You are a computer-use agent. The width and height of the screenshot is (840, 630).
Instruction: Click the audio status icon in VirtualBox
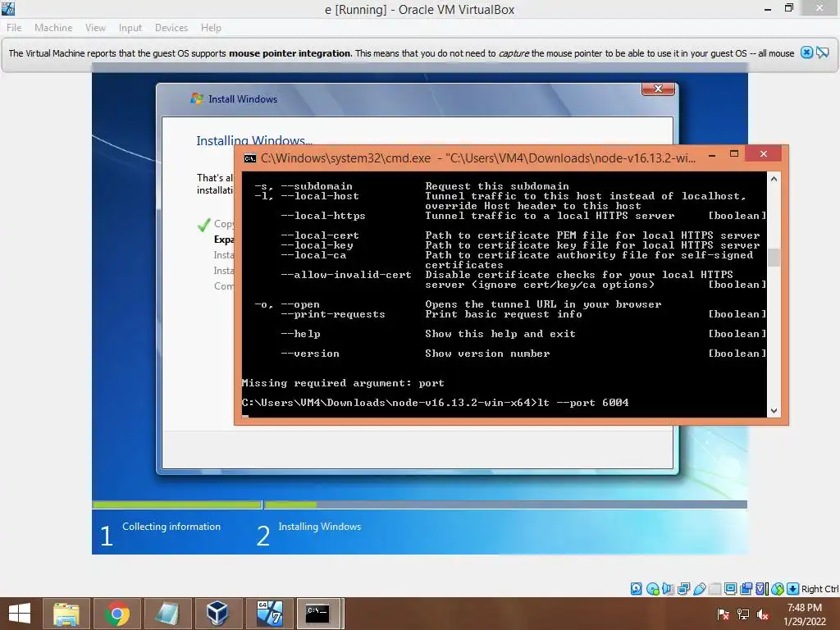[x=668, y=589]
